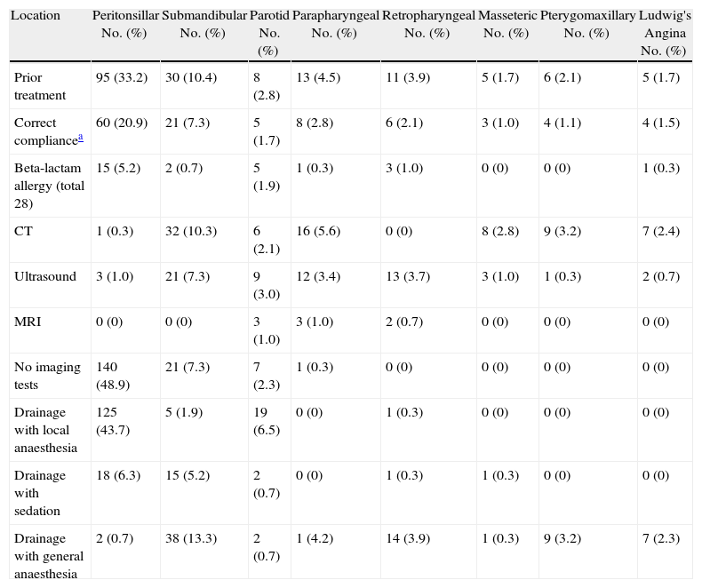Click the Retropharyngeal column header
702x588 pixels.
(x=427, y=24)
